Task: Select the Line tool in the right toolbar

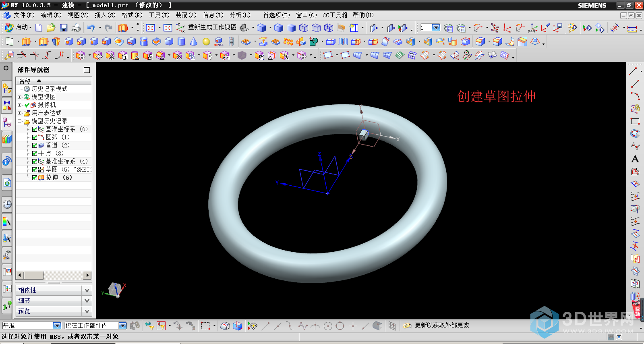Action: click(x=635, y=84)
